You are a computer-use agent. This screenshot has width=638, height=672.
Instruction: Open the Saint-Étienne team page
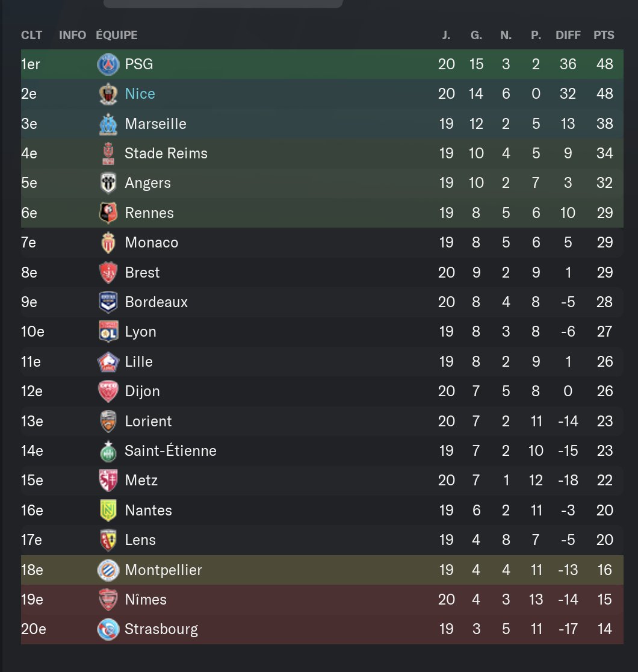click(170, 451)
